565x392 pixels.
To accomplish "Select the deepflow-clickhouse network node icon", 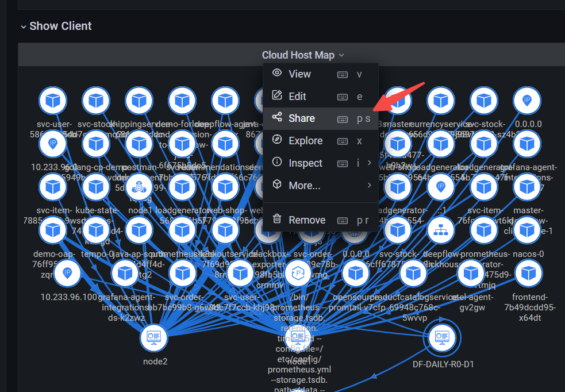I will 441,230.
